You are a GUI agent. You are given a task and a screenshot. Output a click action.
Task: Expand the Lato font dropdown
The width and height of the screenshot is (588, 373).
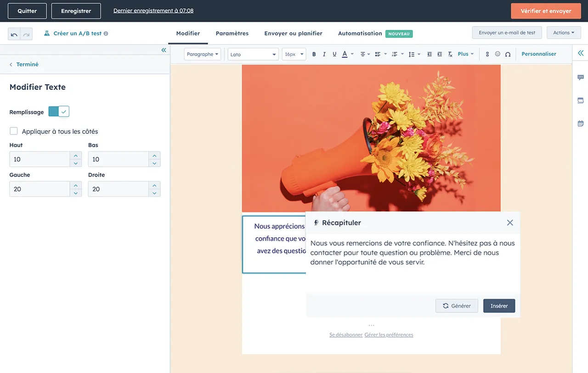click(x=253, y=54)
